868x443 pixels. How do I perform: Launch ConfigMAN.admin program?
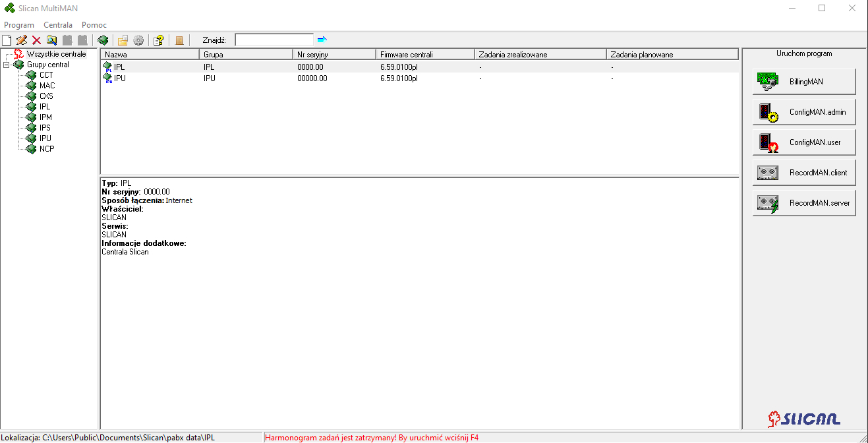coord(804,112)
